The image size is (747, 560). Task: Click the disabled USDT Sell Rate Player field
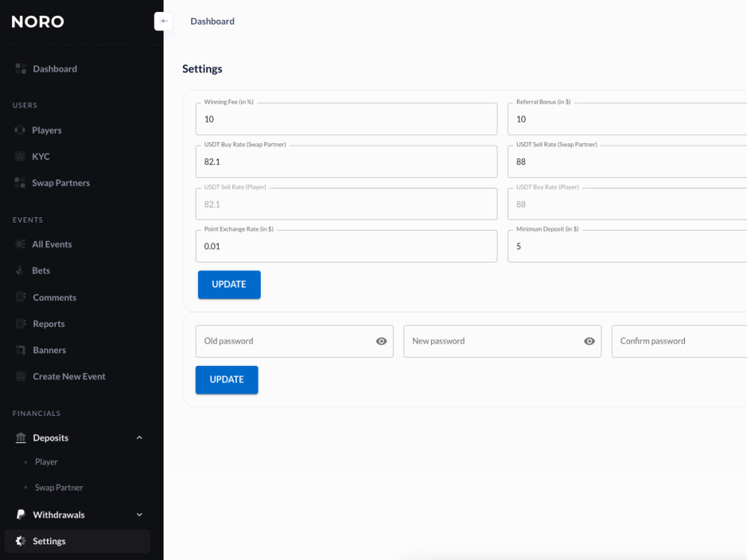click(347, 204)
